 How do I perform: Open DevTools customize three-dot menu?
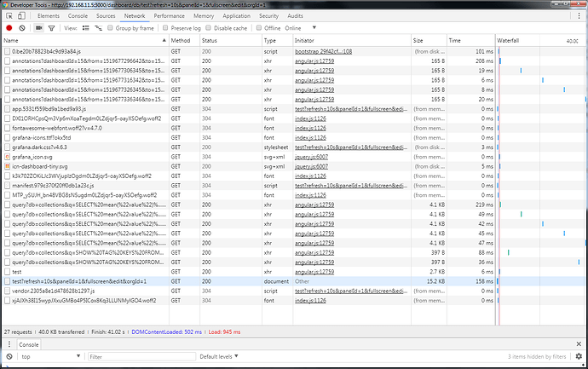point(579,15)
